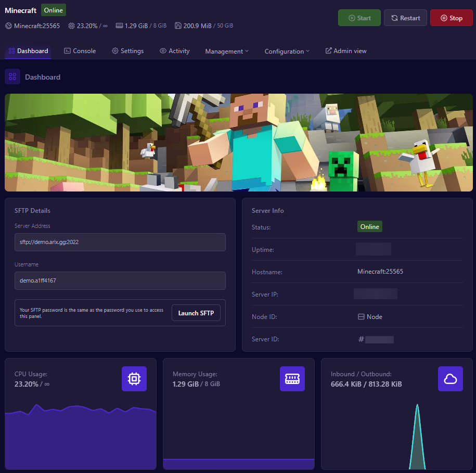Open the Activity tab
Viewport: 476px width, 473px height.
(174, 51)
